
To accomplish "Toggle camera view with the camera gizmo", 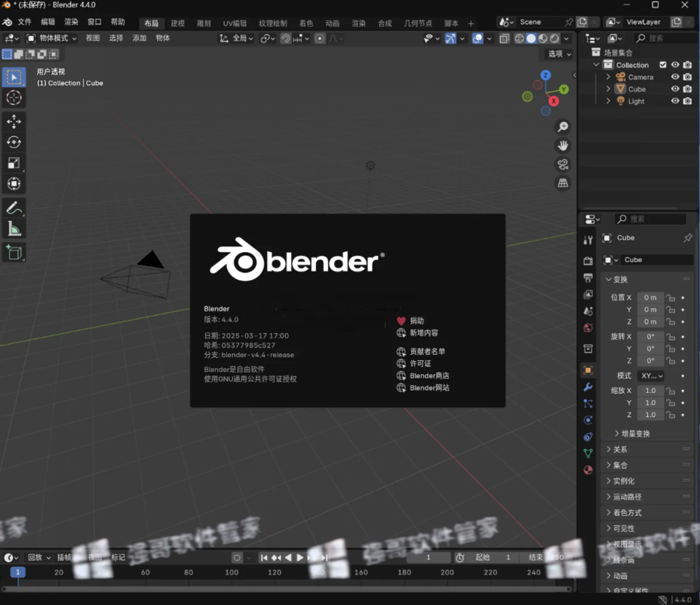I will 563,164.
